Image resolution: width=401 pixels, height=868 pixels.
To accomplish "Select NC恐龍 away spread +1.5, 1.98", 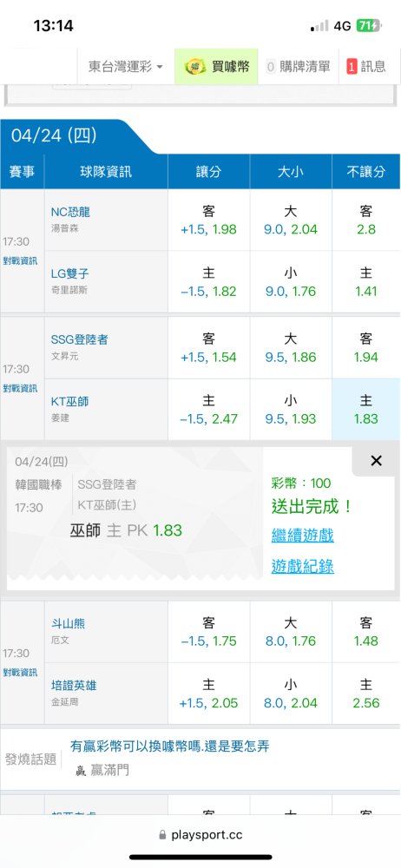I will [x=209, y=220].
